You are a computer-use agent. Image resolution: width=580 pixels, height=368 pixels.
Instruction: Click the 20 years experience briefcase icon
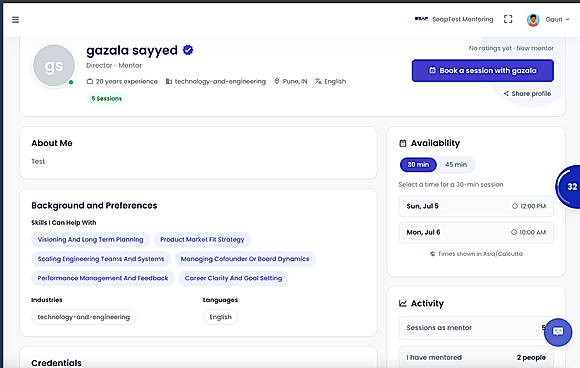tap(90, 81)
